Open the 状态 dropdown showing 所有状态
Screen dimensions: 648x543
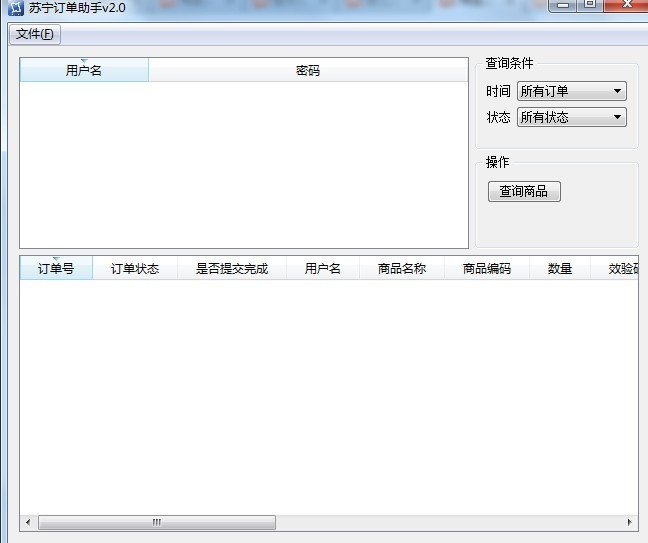[572, 117]
